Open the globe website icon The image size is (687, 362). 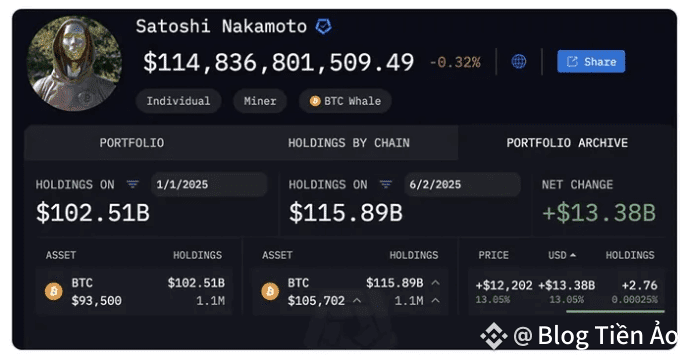[x=519, y=61]
